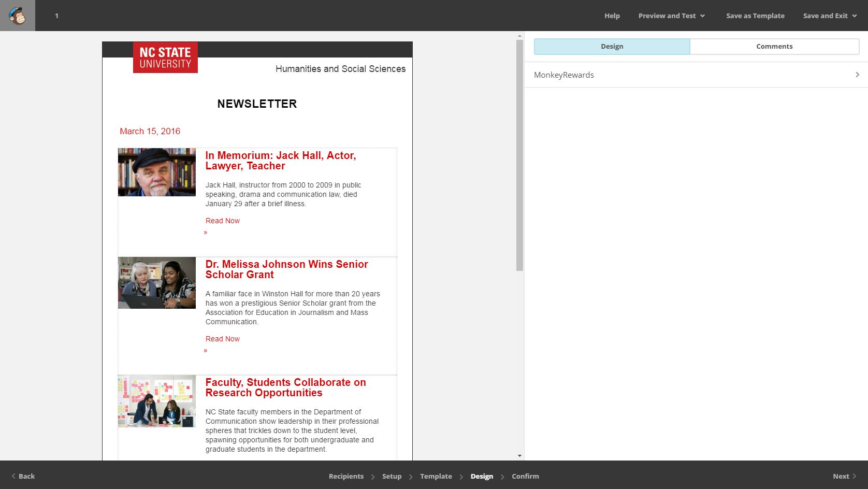Click the March 15, 2016 date
868x489 pixels.
[150, 131]
